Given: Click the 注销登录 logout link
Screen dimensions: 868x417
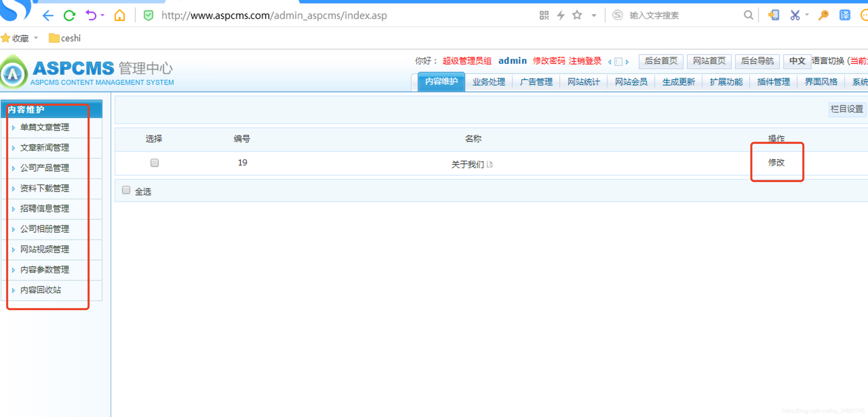Looking at the screenshot, I should (585, 61).
